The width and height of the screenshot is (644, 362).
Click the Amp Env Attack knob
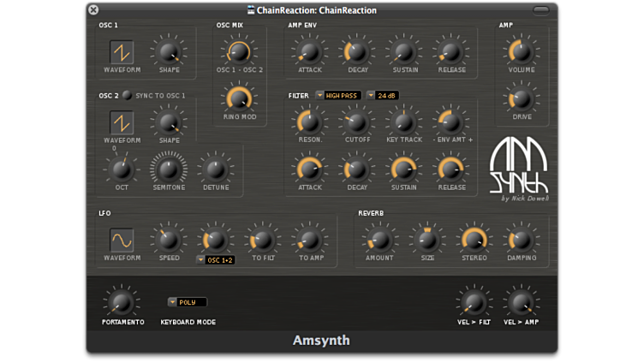[309, 52]
